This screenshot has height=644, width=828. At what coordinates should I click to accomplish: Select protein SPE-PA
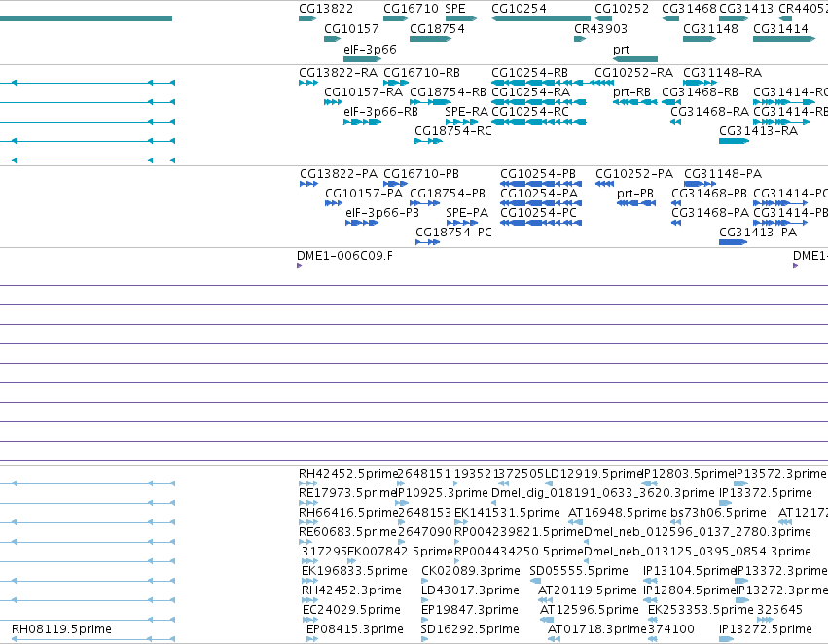point(462,223)
